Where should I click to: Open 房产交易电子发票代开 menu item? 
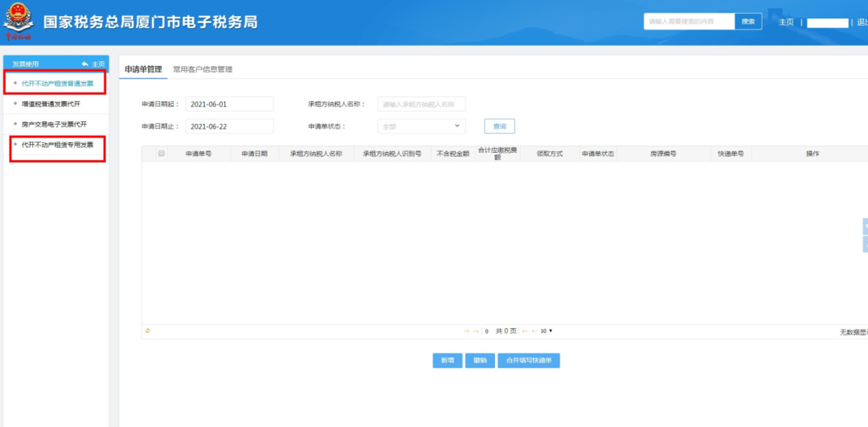(55, 124)
